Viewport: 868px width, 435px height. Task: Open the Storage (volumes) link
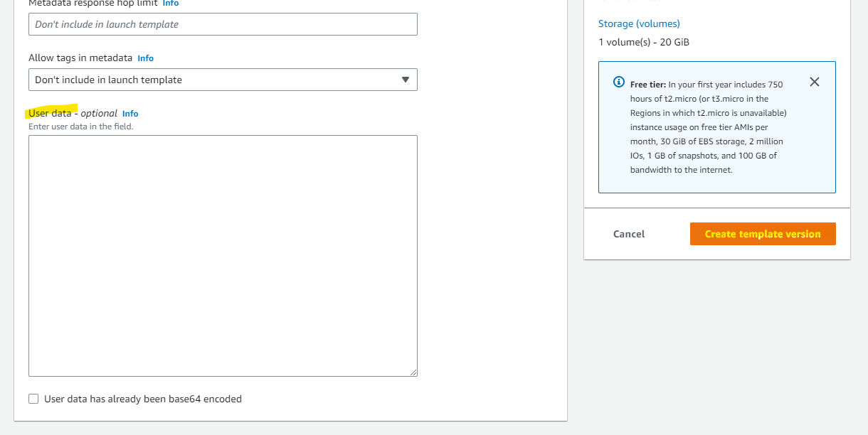[639, 23]
